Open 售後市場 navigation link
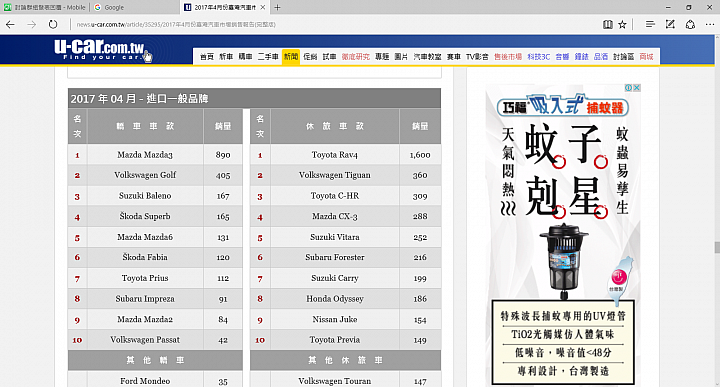This screenshot has height=387, width=720. coord(508,57)
